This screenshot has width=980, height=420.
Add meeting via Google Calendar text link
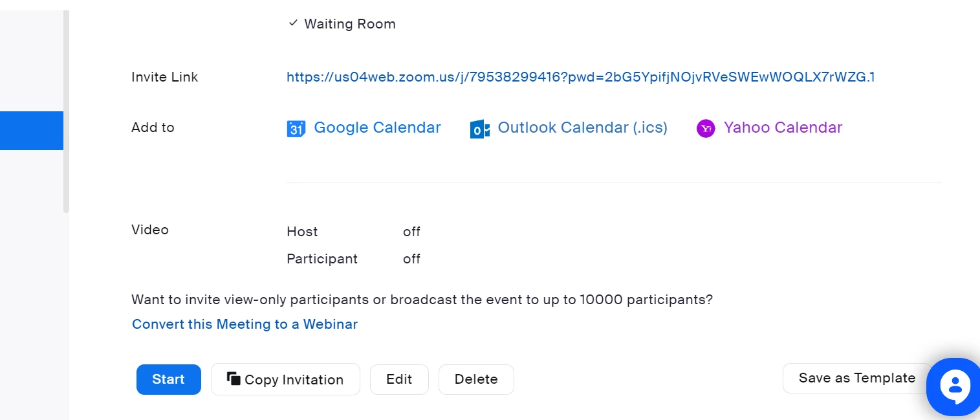pos(377,127)
